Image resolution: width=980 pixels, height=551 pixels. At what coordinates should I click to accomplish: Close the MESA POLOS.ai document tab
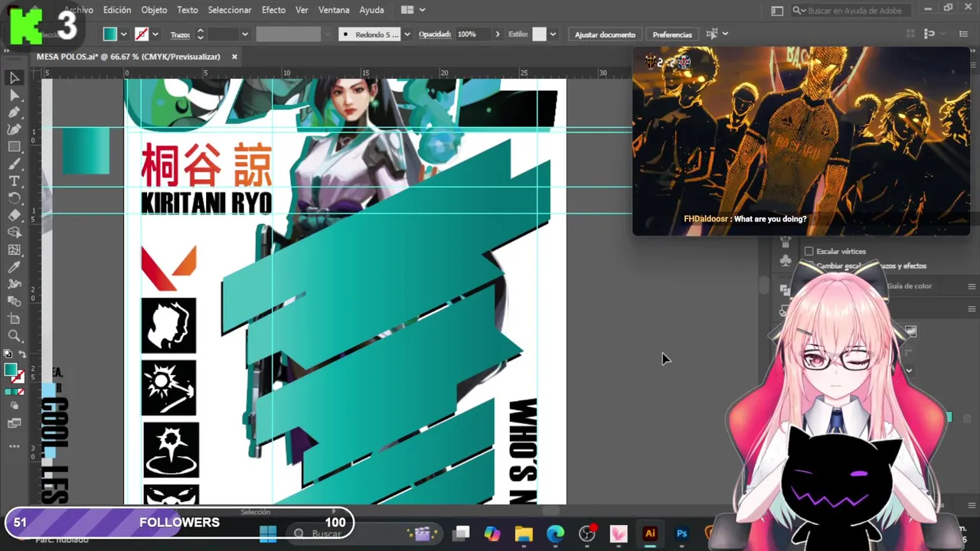[234, 57]
